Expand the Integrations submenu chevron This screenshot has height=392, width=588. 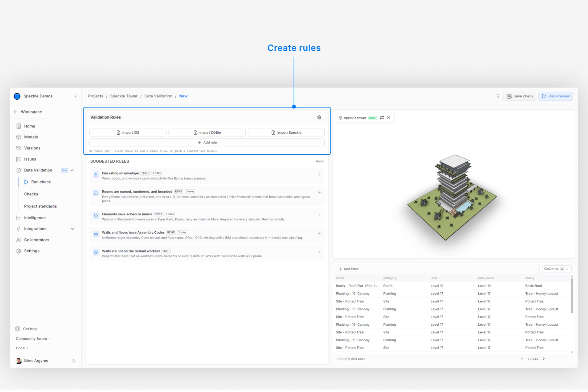point(72,229)
